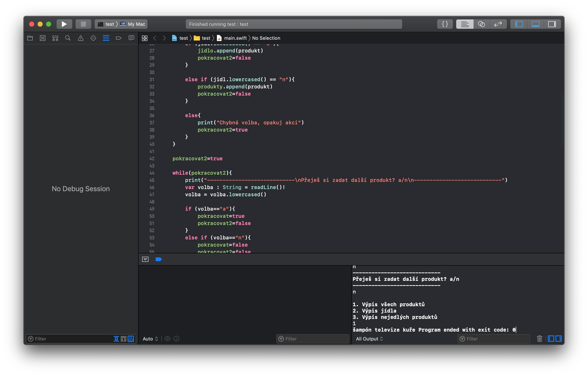Image resolution: width=588 pixels, height=376 pixels.
Task: Select the test folder in the jump bar
Action: [202, 38]
